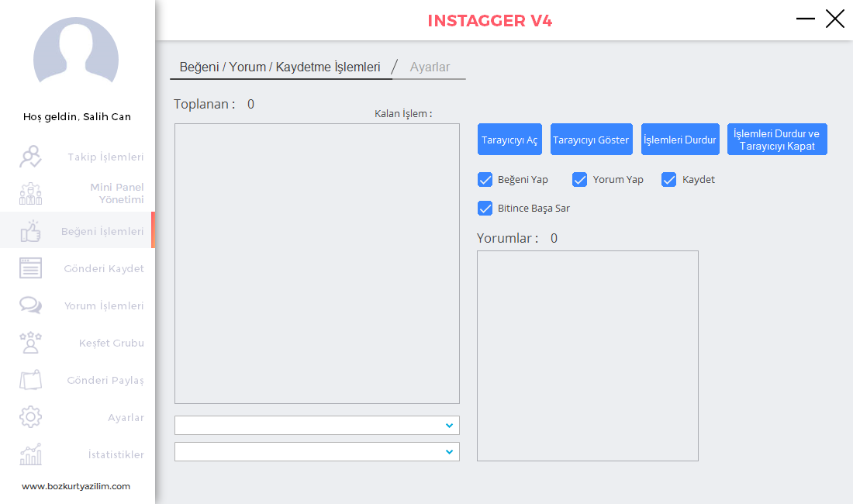Click the Tarayıcıyı Aç button
This screenshot has height=504, width=853.
[509, 140]
